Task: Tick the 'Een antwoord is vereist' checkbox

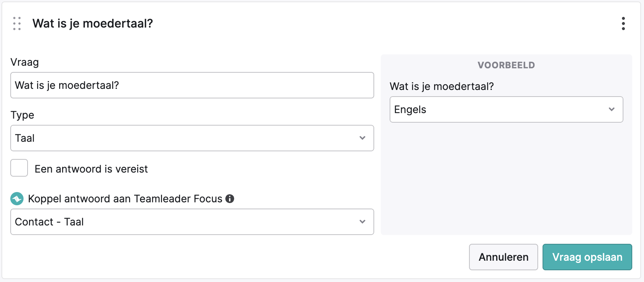Action: click(x=19, y=168)
